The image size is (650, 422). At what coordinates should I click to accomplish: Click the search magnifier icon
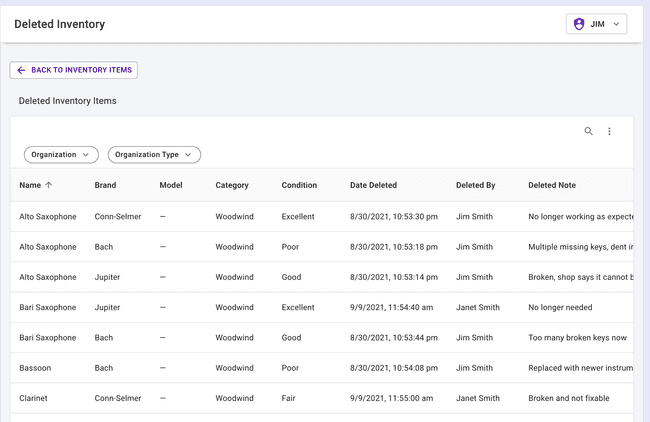point(588,131)
